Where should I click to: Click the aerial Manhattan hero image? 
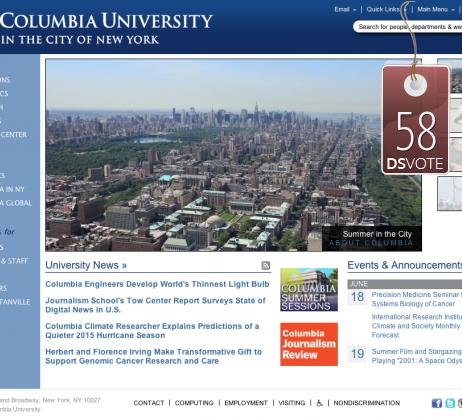point(213,155)
